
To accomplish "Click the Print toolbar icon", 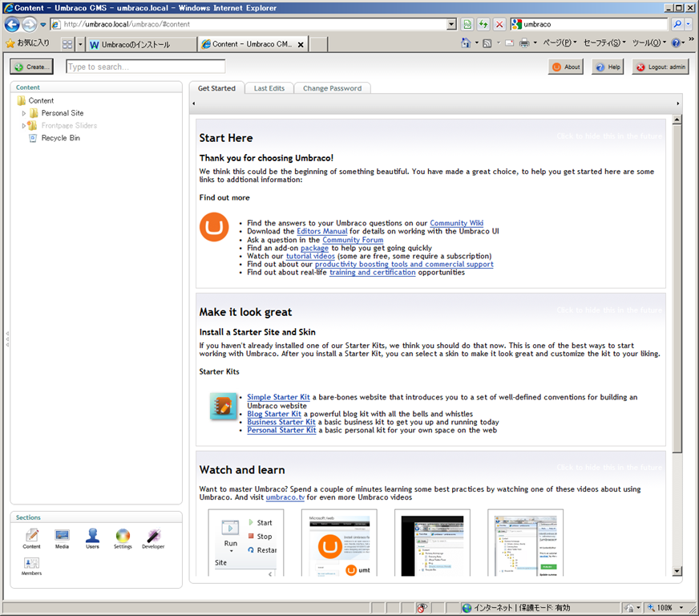I will (x=524, y=43).
